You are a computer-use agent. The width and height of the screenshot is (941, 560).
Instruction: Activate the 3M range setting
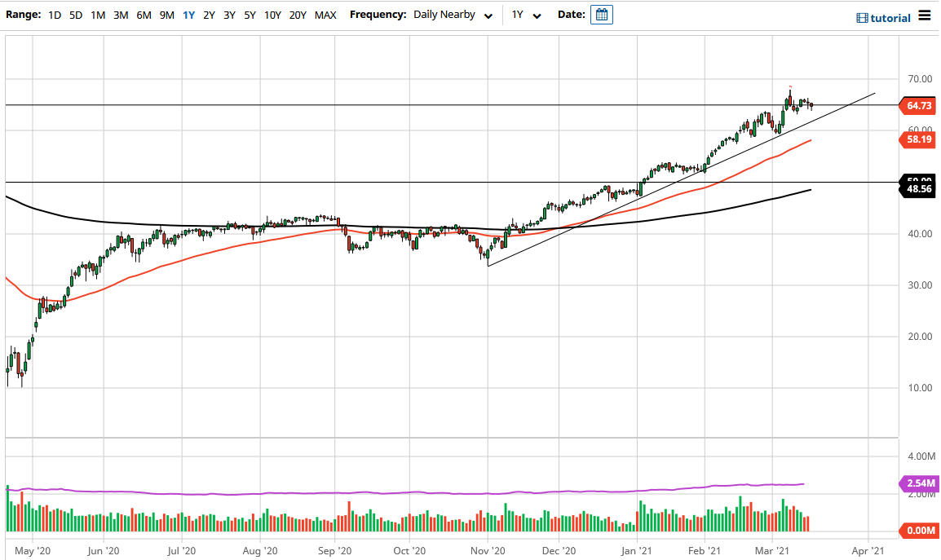118,15
